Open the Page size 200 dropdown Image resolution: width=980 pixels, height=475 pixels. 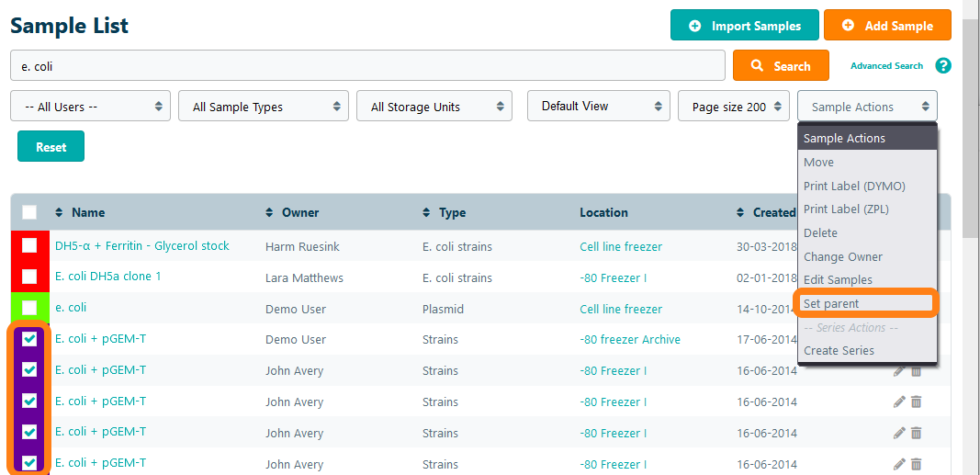[x=734, y=107]
